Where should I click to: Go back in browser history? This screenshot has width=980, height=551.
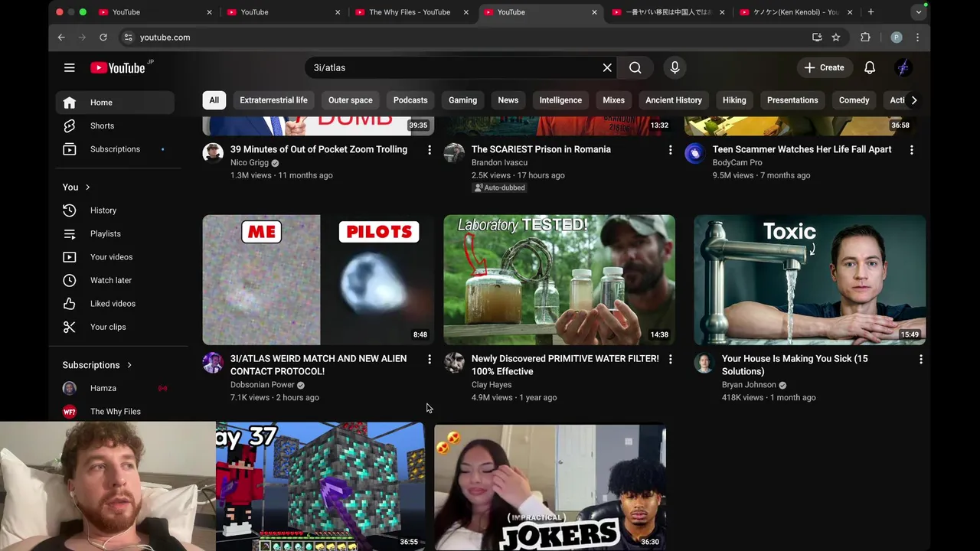pyautogui.click(x=61, y=37)
